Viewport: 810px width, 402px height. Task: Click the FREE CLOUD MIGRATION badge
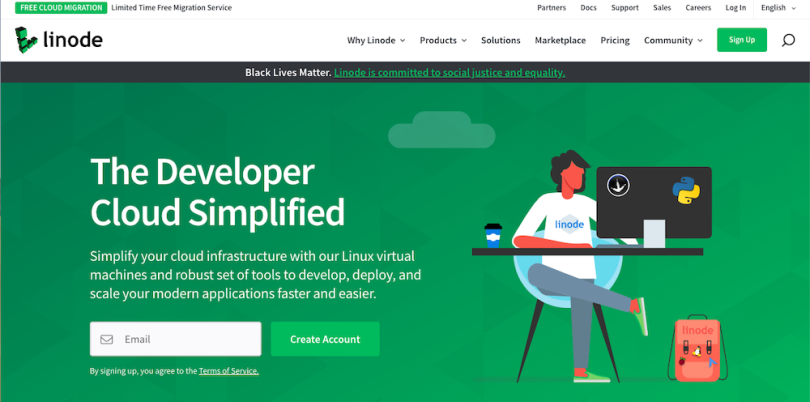[61, 8]
